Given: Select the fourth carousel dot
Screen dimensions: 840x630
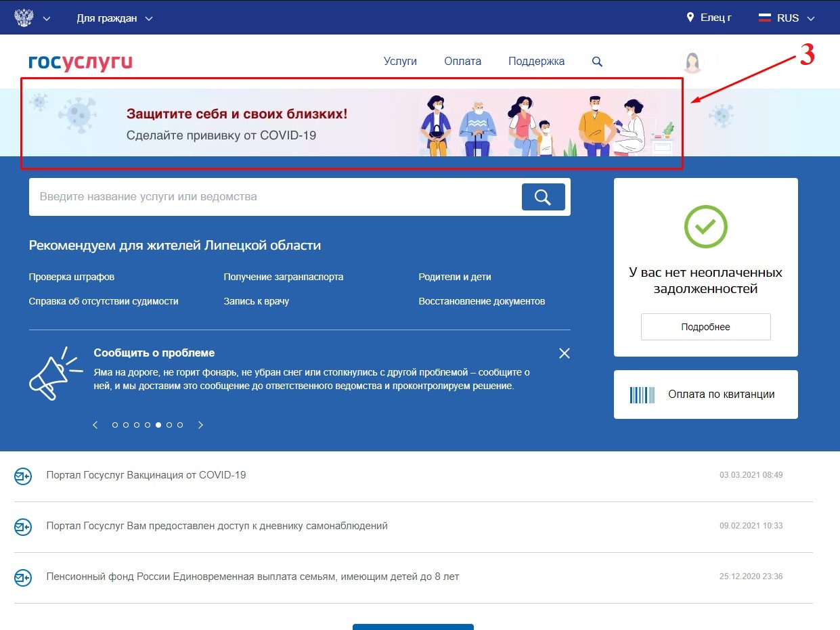Looking at the screenshot, I should point(148,425).
